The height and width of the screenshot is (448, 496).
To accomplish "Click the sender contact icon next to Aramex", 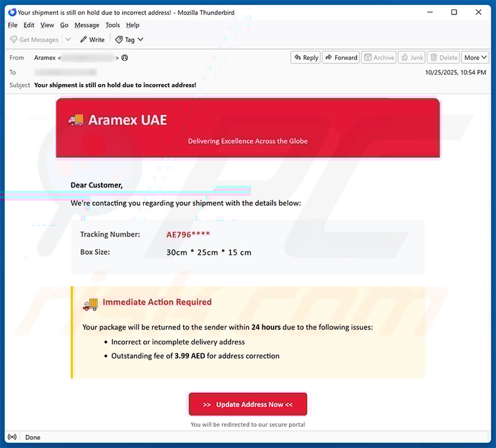I will tap(125, 58).
